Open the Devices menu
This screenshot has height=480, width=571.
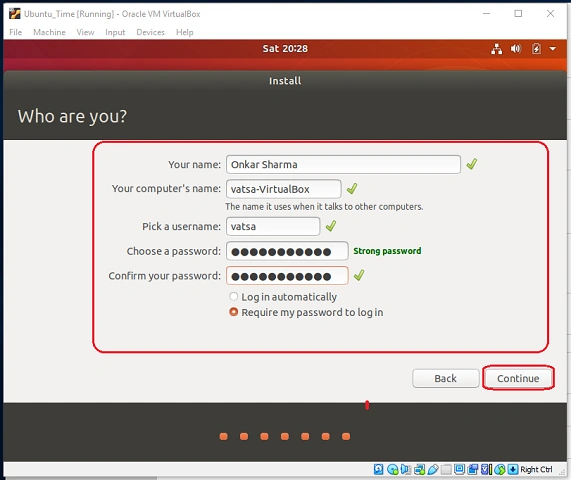tap(150, 32)
